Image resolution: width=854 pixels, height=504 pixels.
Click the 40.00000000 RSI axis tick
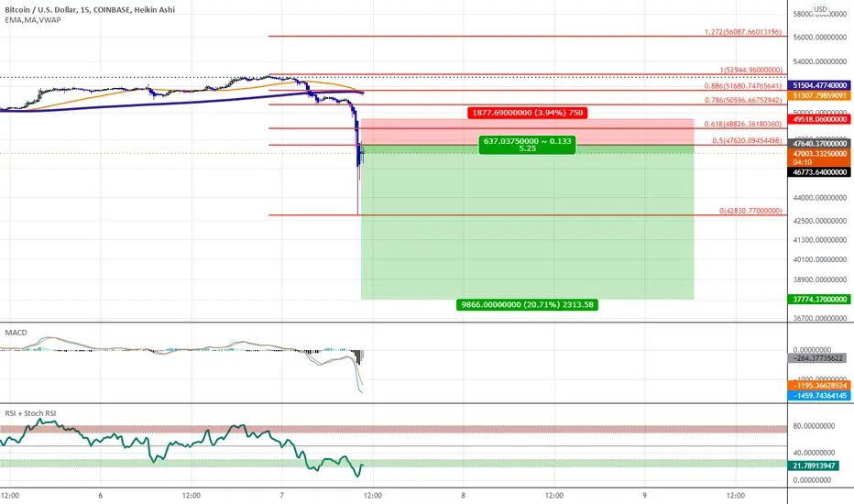coord(814,453)
